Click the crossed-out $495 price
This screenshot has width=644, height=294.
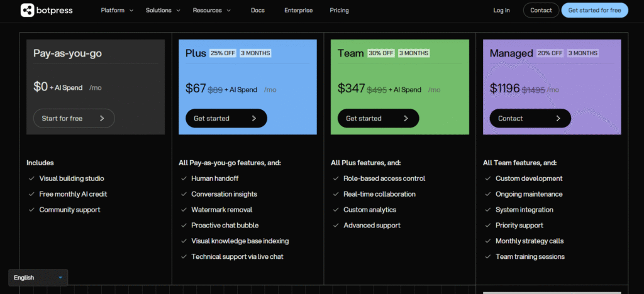(x=377, y=90)
